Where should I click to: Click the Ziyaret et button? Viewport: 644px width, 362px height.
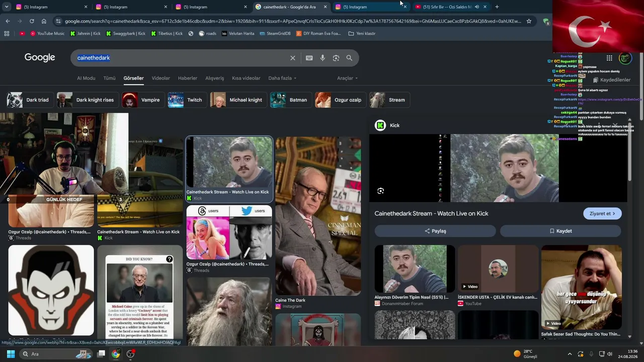[602, 214]
